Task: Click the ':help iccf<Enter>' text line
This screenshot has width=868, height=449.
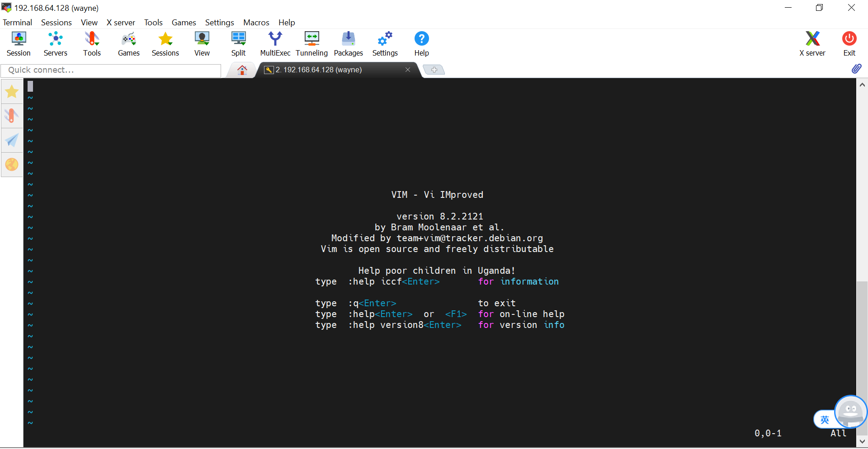Action: coord(394,281)
